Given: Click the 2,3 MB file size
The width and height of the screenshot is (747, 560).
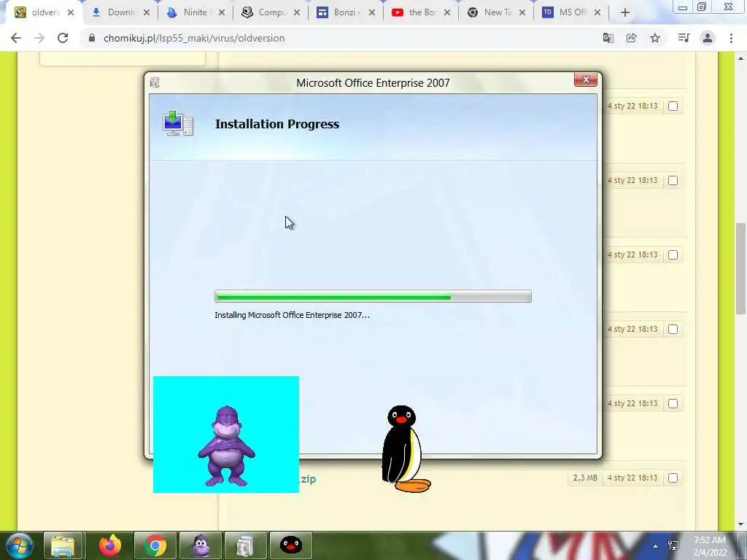Looking at the screenshot, I should (x=585, y=478).
